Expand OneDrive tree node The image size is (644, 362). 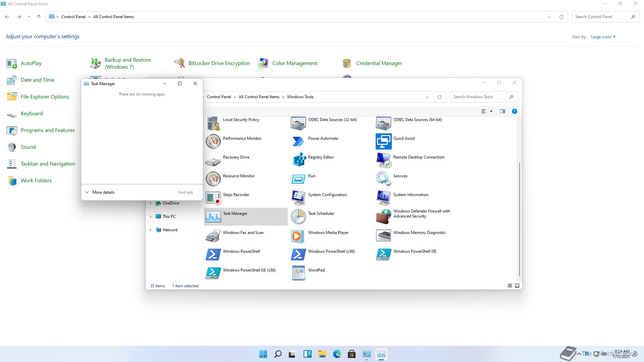tap(150, 203)
